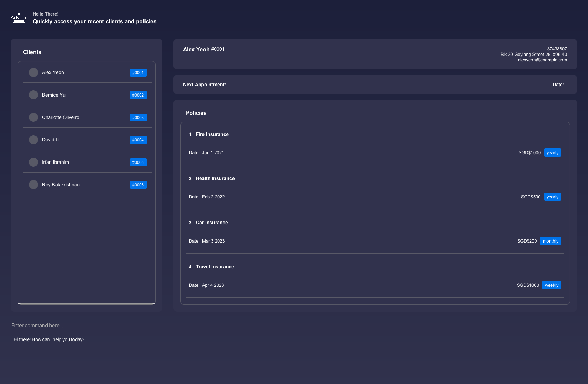The image size is (588, 384).
Task: Click the Blk 30 Geylang Street address
Action: pyautogui.click(x=534, y=54)
